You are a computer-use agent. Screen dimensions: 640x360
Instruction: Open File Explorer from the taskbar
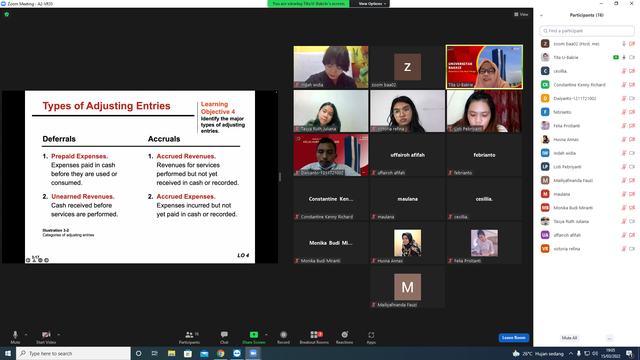(x=171, y=353)
